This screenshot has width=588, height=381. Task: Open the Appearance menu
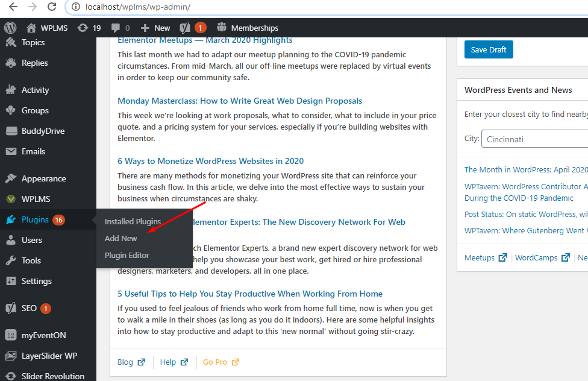[x=43, y=178]
